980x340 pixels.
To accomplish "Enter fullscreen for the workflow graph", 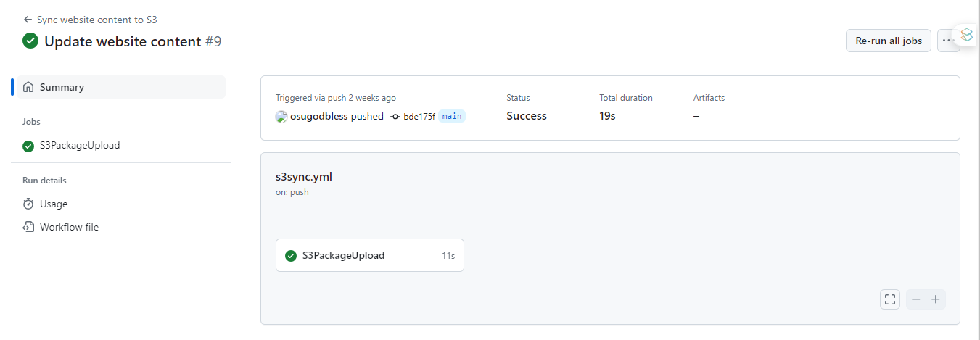I will 890,299.
